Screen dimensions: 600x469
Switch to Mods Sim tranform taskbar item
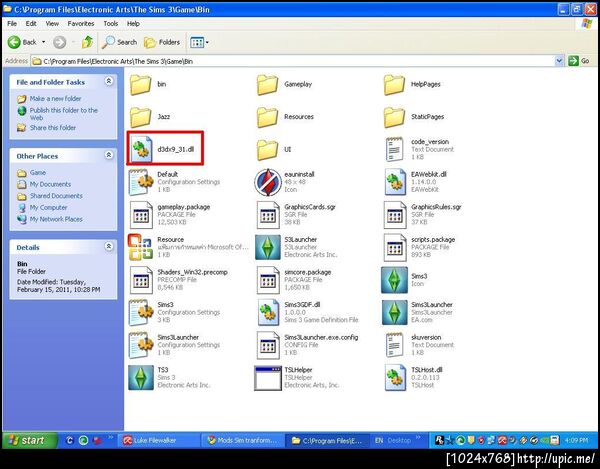243,441
